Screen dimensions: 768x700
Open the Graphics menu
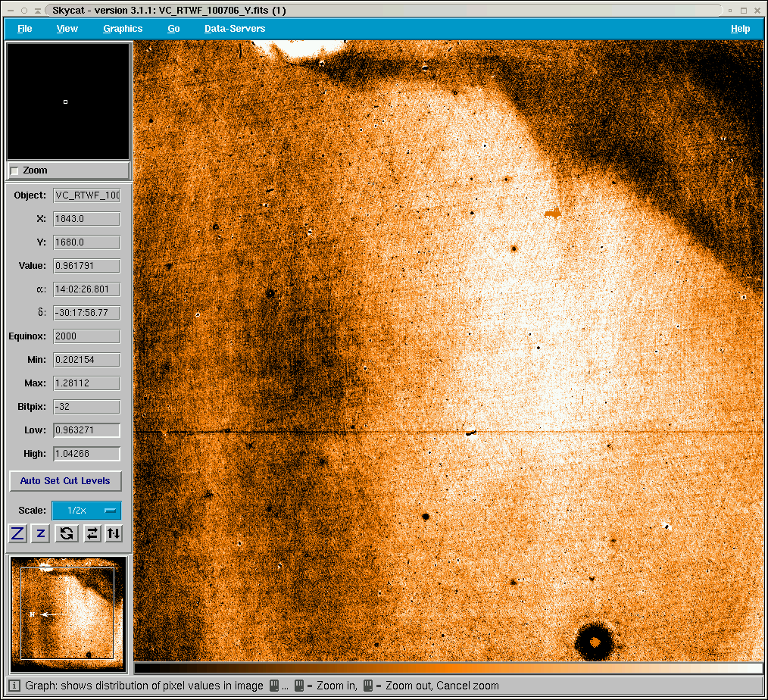click(x=123, y=29)
